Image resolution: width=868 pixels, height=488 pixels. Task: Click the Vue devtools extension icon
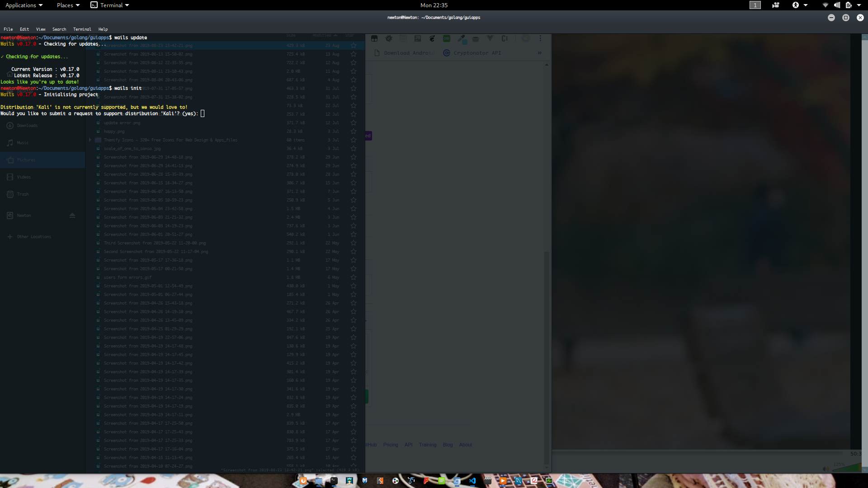[490, 39]
